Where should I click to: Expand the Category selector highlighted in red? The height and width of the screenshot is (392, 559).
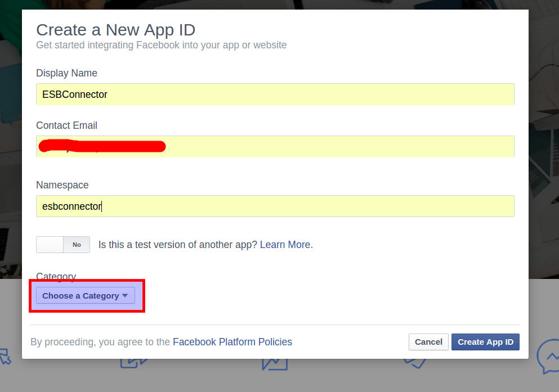(85, 295)
